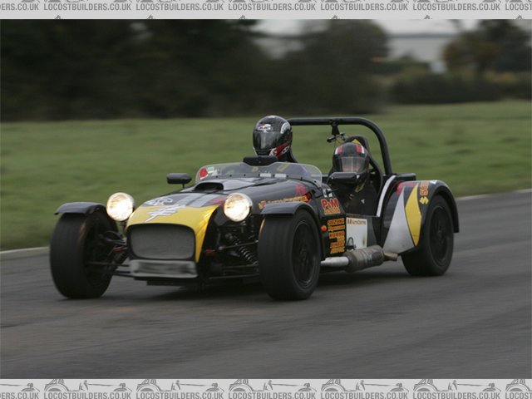
Task: Click the car's right glowing headlight
Action: 237,207
